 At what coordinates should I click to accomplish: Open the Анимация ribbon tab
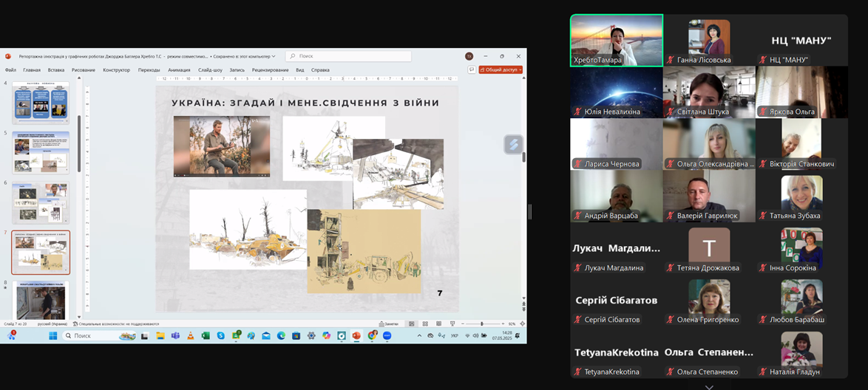179,70
